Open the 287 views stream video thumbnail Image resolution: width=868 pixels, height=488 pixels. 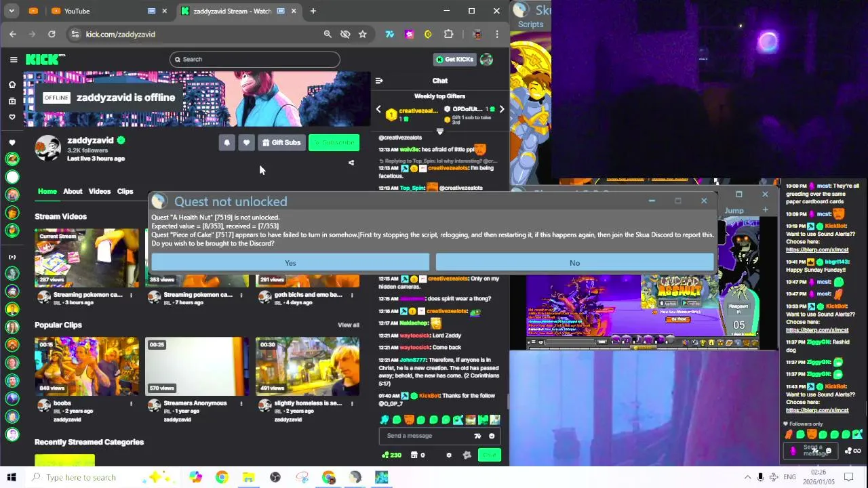click(87, 258)
